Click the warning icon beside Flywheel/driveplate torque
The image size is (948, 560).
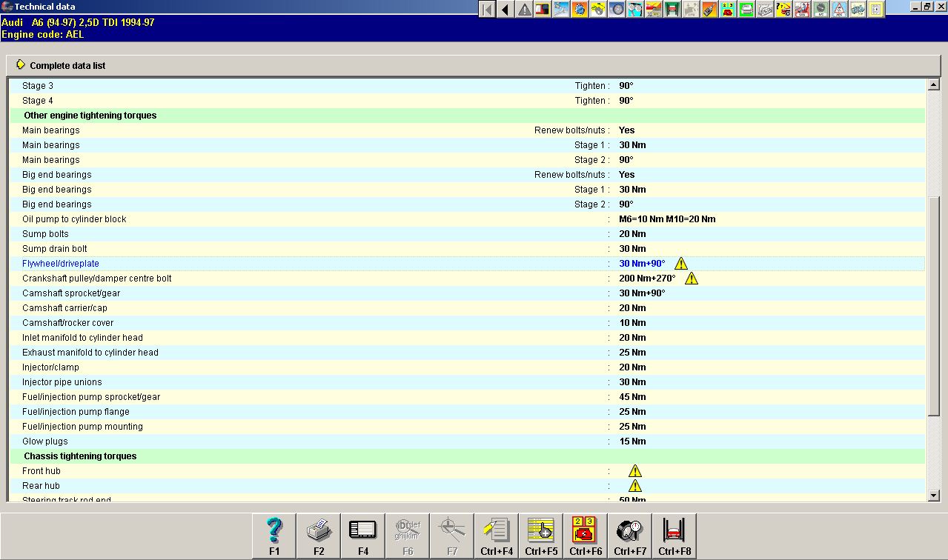click(x=681, y=264)
